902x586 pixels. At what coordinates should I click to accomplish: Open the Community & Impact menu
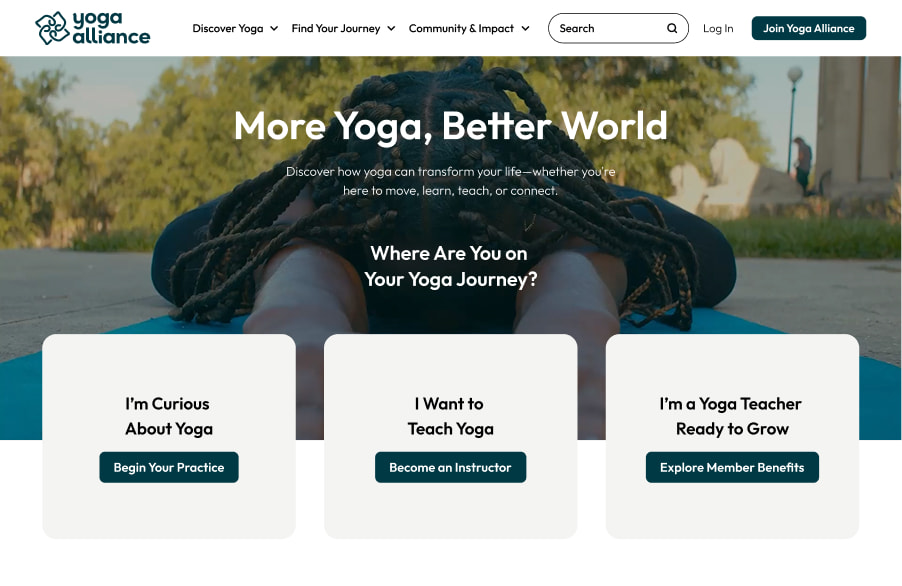pos(461,28)
